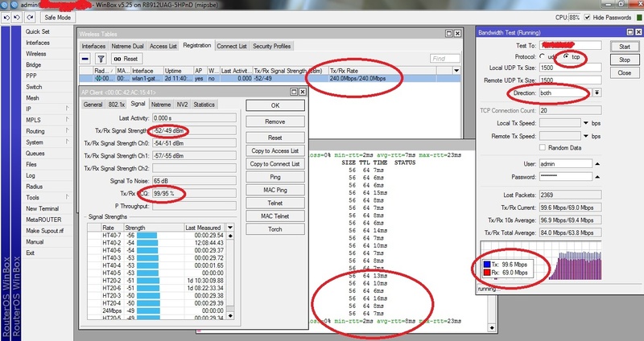The image size is (644, 341).
Task: Click Copy to Connect List button
Action: 275,164
